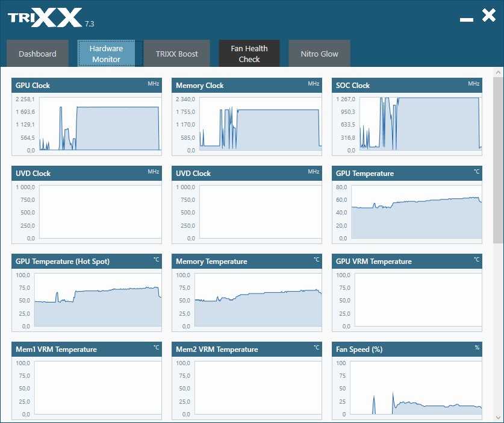The height and width of the screenshot is (423, 504).
Task: Select the Mem1 VRM Temperature panel
Action: point(97,388)
